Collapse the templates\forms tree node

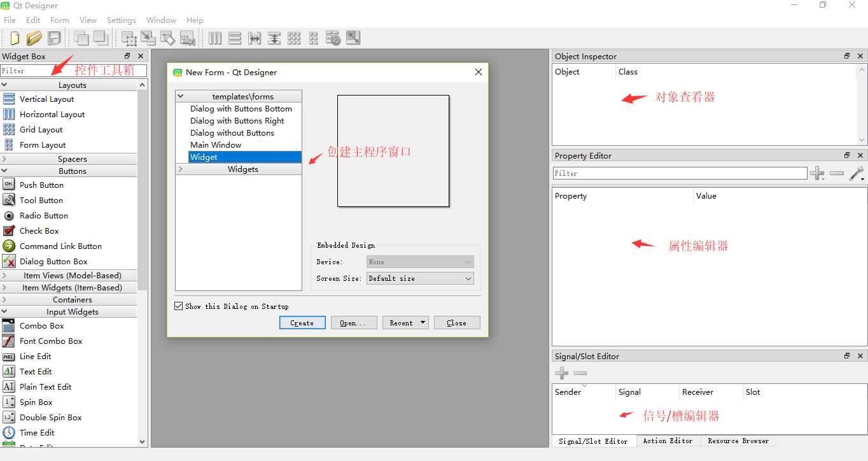click(181, 96)
